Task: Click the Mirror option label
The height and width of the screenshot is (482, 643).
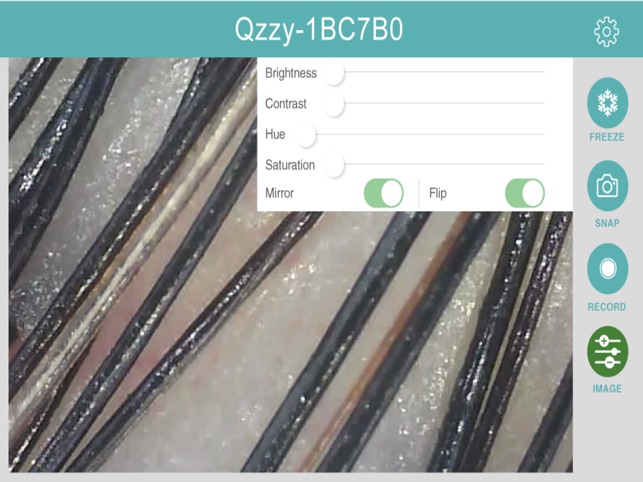Action: (279, 193)
